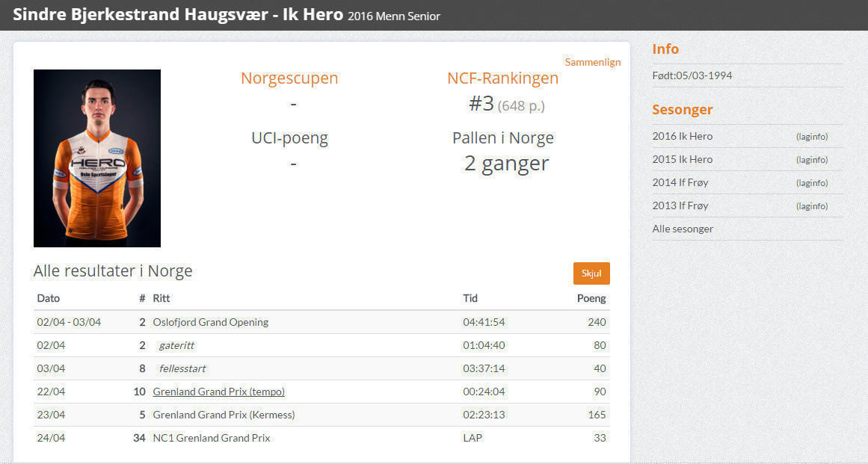Click the Pallen i Norge label
Screen dimensions: 868x464
pyautogui.click(x=502, y=137)
